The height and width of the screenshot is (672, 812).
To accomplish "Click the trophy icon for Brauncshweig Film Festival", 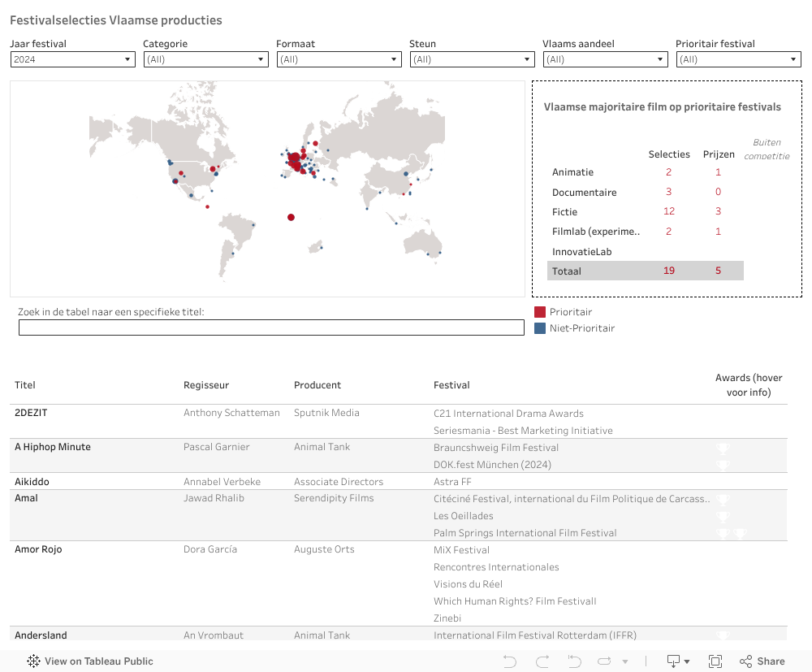I will 723,448.
